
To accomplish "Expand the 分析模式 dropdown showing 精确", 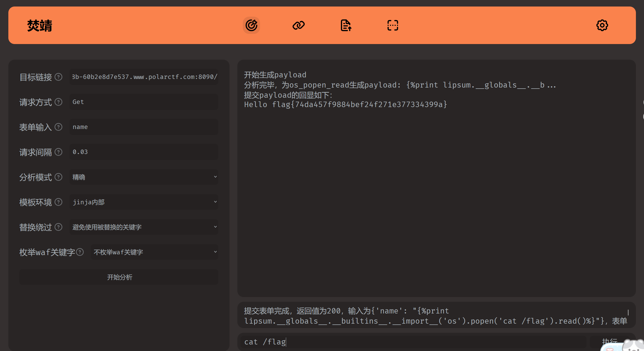I will click(x=143, y=177).
